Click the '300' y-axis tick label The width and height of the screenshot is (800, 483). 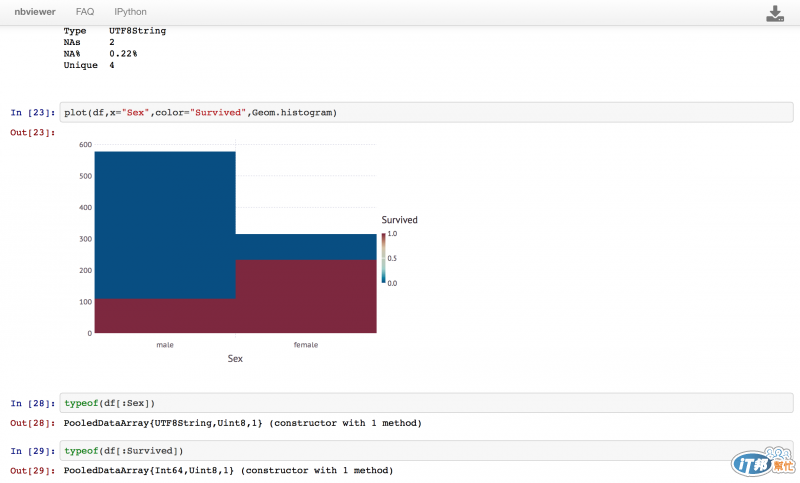[85, 239]
